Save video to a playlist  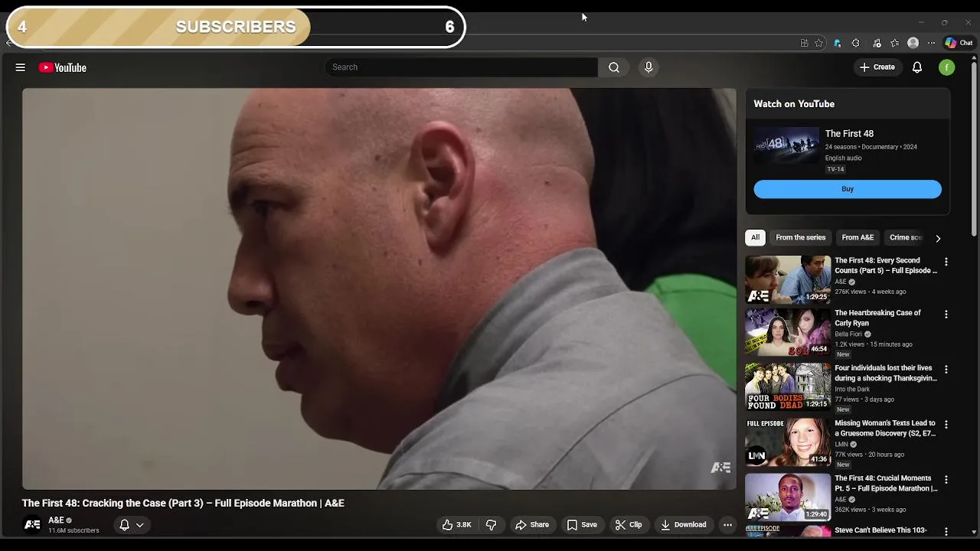[x=582, y=525]
